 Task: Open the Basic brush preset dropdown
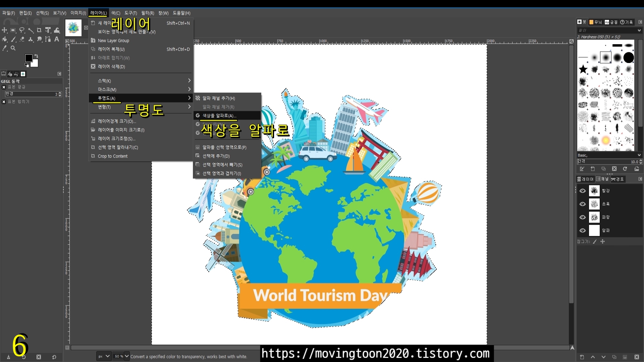639,155
